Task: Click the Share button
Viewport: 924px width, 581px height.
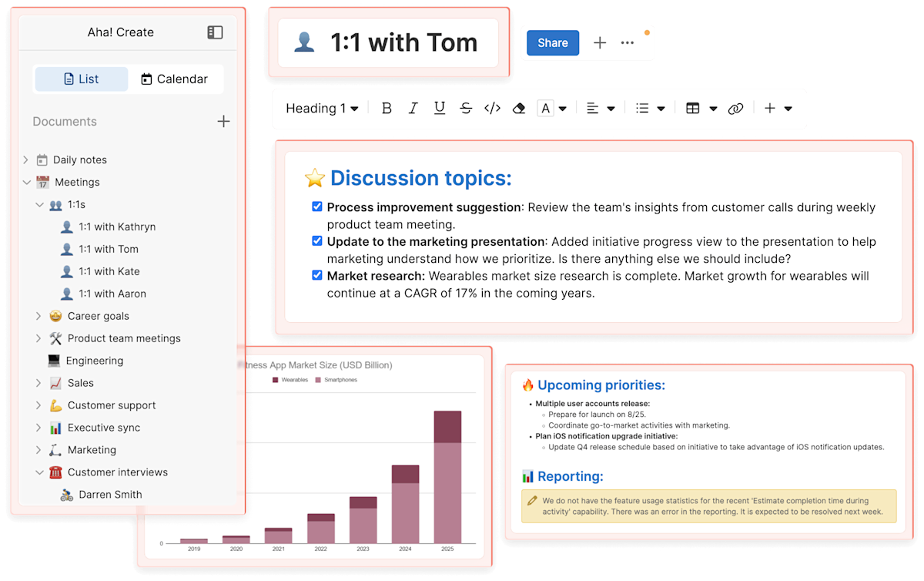Action: point(553,43)
